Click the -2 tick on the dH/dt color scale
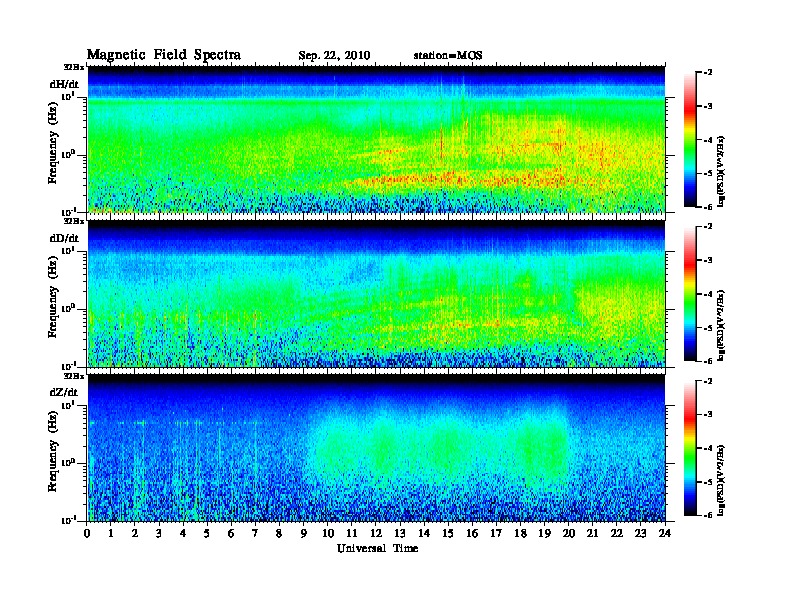 click(708, 73)
